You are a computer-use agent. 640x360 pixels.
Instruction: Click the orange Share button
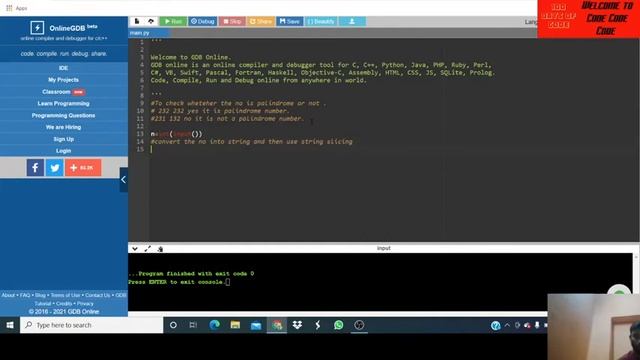[260, 21]
